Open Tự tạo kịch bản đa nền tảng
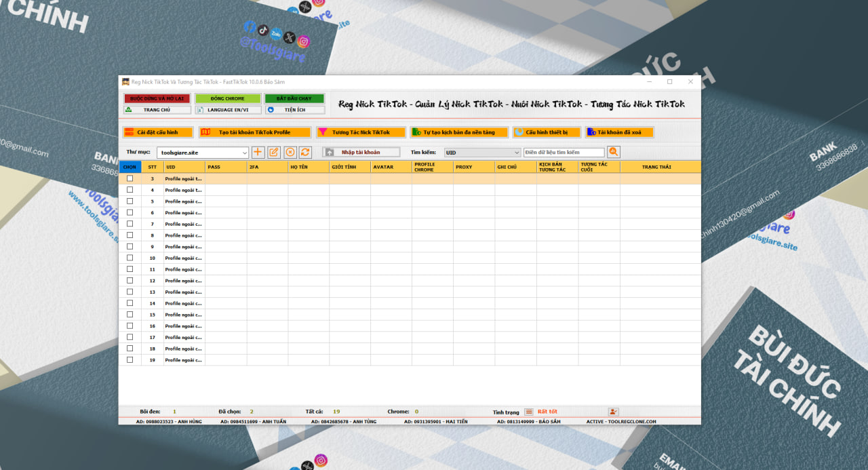The width and height of the screenshot is (868, 470). coord(459,132)
